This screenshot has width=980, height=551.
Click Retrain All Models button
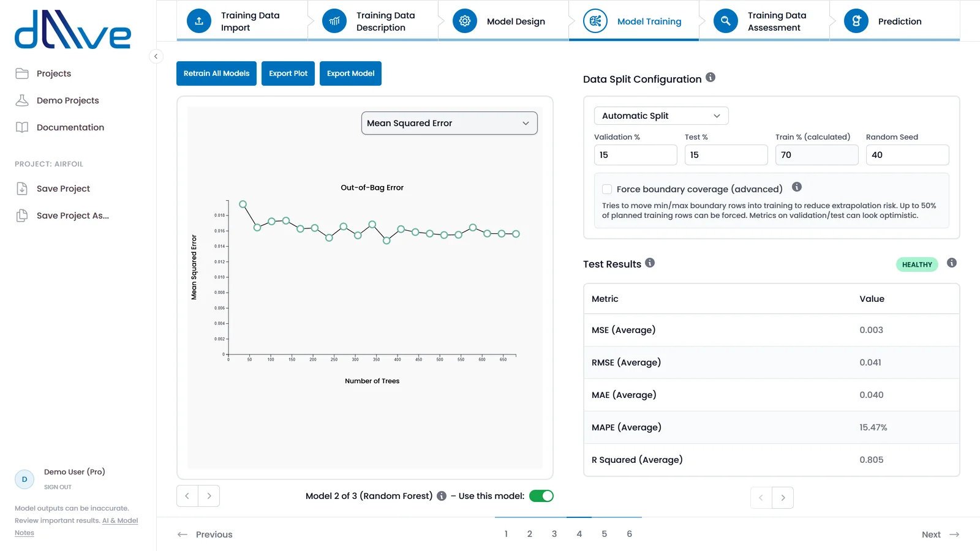coord(216,73)
